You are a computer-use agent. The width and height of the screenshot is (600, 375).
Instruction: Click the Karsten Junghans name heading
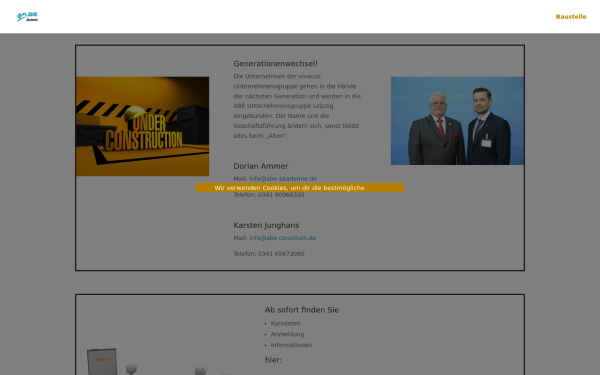(x=266, y=225)
